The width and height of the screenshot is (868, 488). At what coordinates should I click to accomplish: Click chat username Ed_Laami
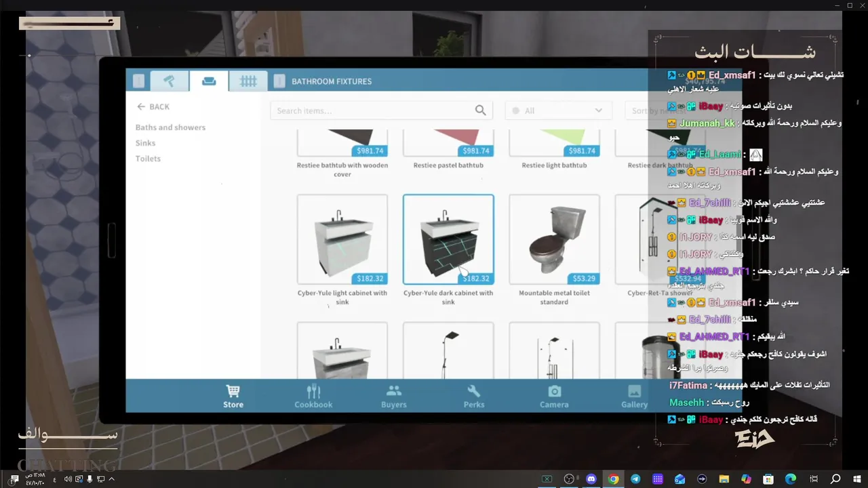(x=719, y=155)
